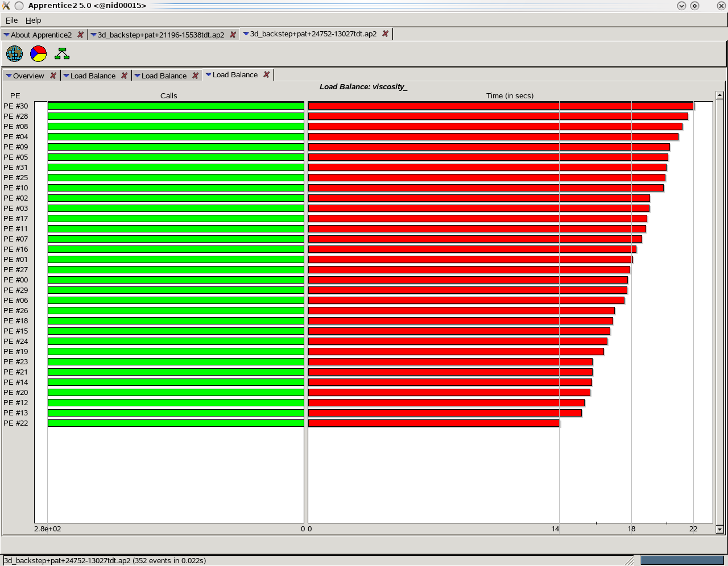Close the Overview sub-tab
The image size is (728, 566).
(53, 76)
